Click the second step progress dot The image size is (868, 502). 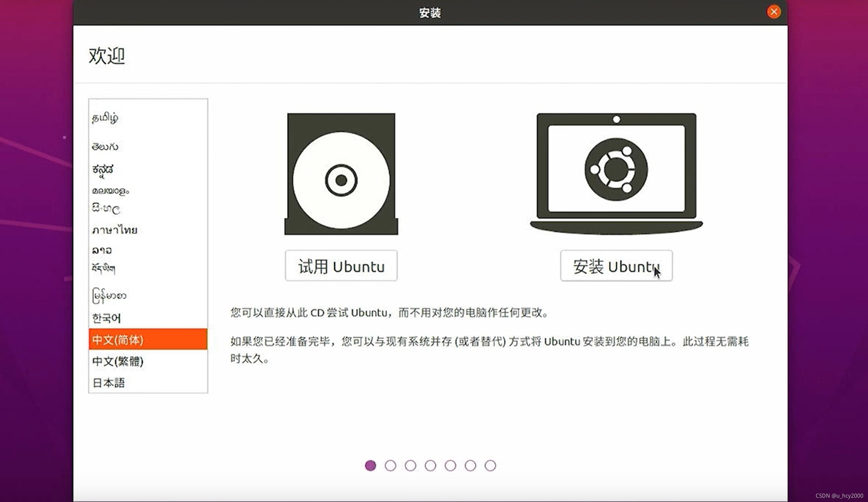coord(390,466)
